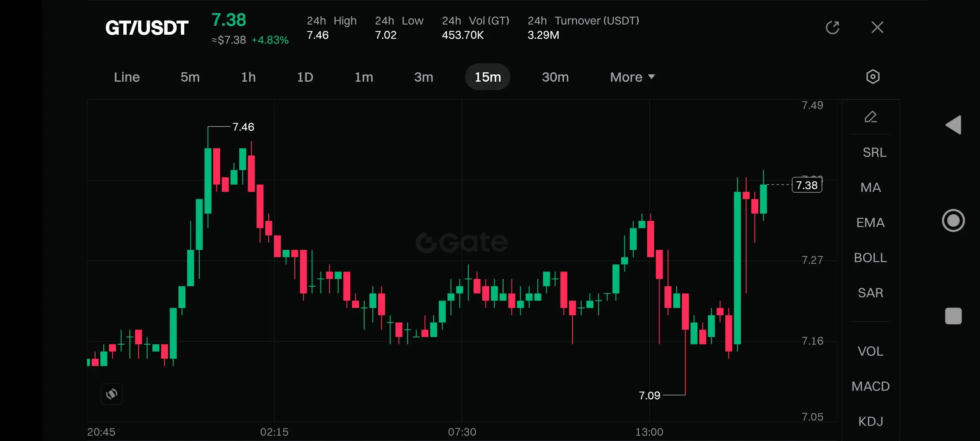
Task: Open chart settings hexagon icon
Action: [873, 77]
